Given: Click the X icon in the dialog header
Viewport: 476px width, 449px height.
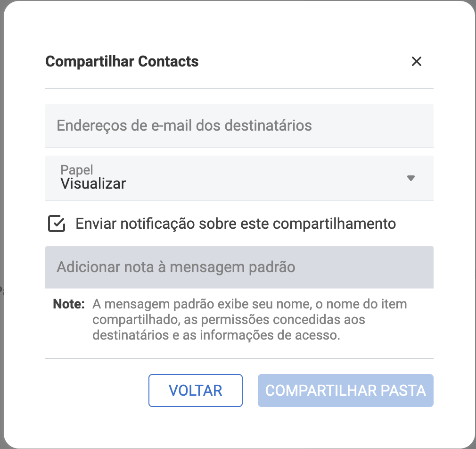Looking at the screenshot, I should [x=416, y=61].
